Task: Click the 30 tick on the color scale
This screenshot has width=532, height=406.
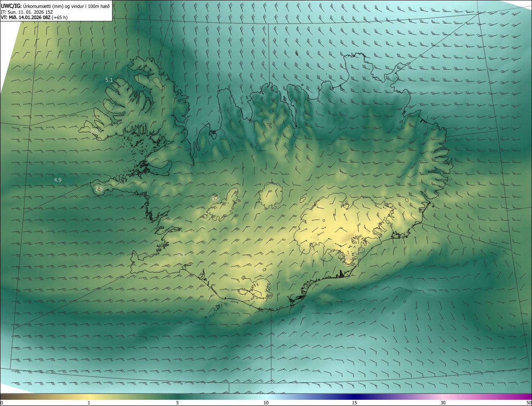Action: [443, 403]
